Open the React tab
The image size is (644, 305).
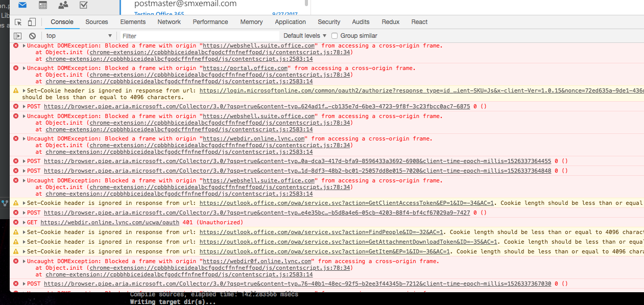[x=419, y=22]
